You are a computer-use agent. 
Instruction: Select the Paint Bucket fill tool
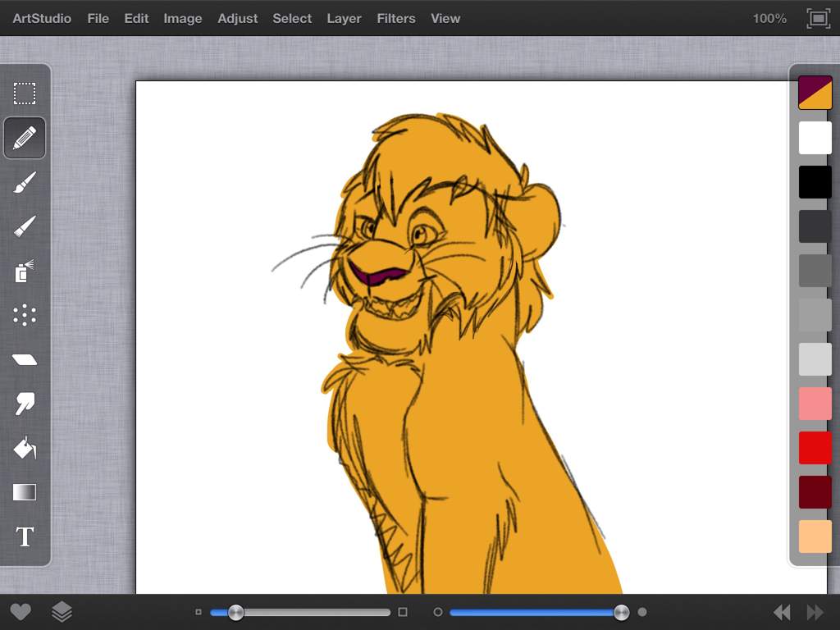25,448
